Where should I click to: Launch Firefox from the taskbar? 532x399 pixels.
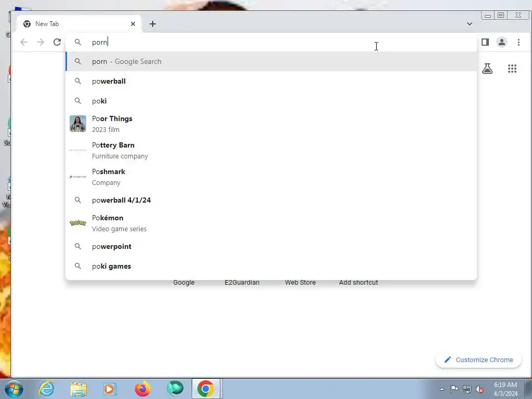(x=142, y=389)
